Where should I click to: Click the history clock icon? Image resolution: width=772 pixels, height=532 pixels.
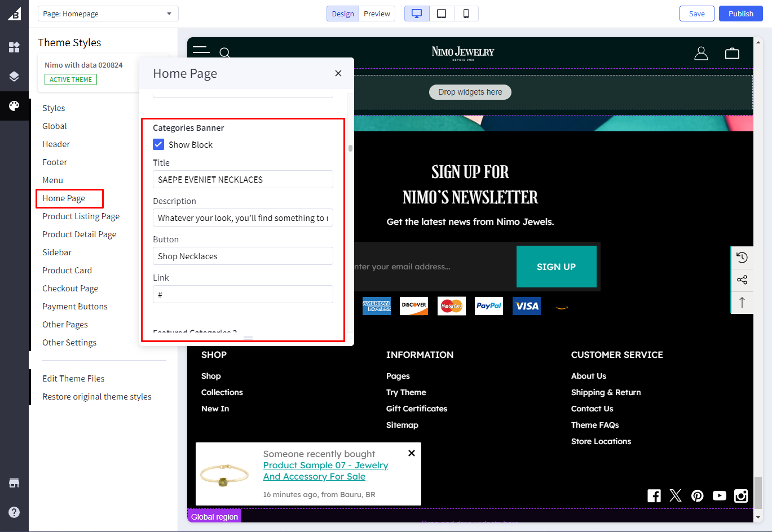coord(742,258)
